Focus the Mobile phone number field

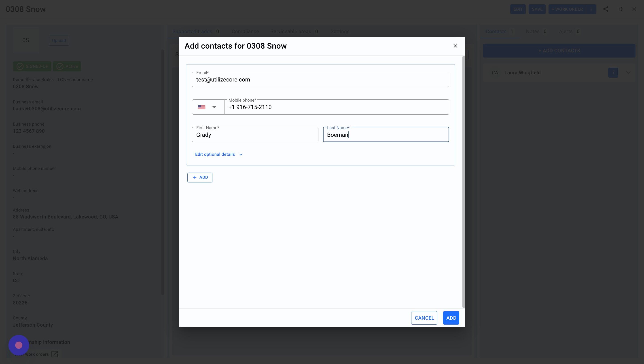(x=336, y=107)
